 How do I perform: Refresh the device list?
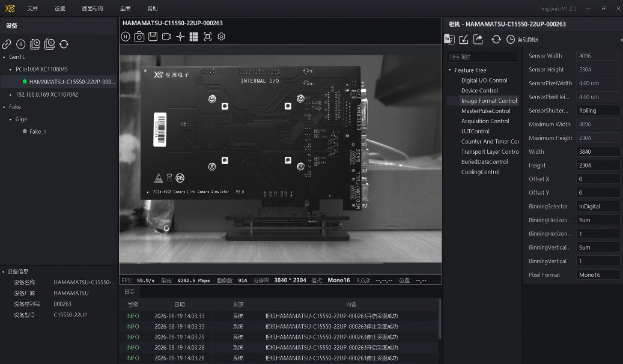coord(64,44)
